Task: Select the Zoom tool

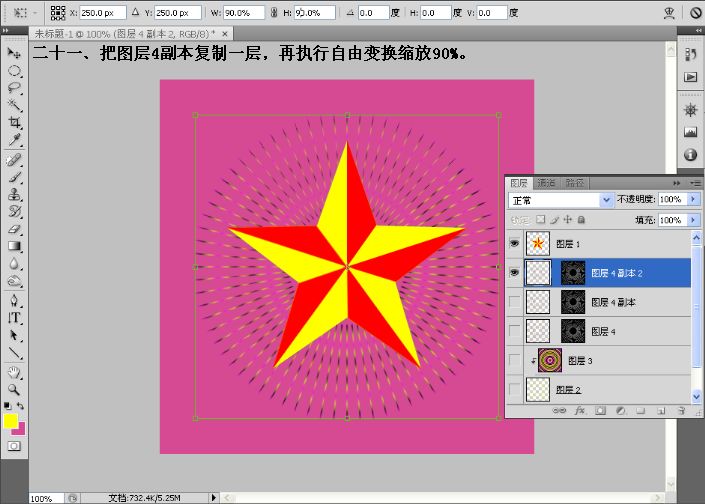Action: click(x=14, y=389)
